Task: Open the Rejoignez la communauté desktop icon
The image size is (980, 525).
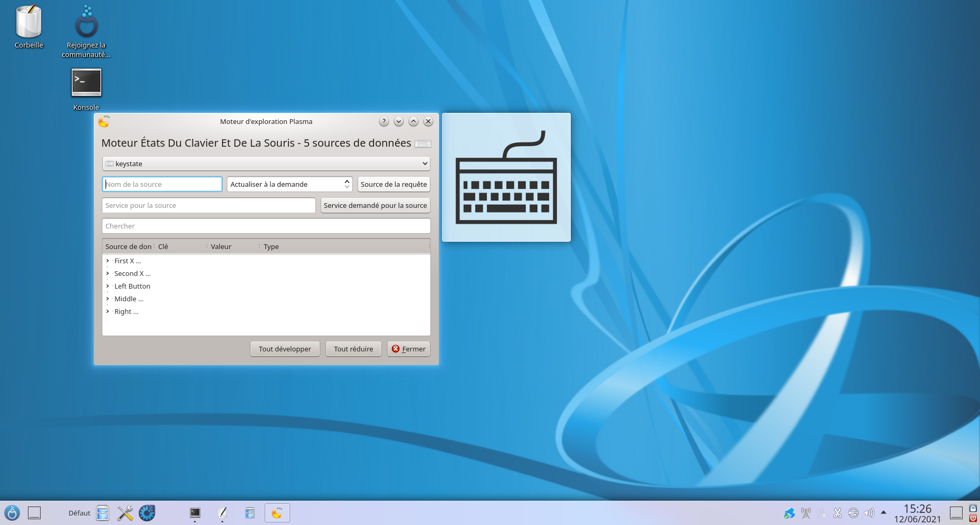Action: [86, 23]
